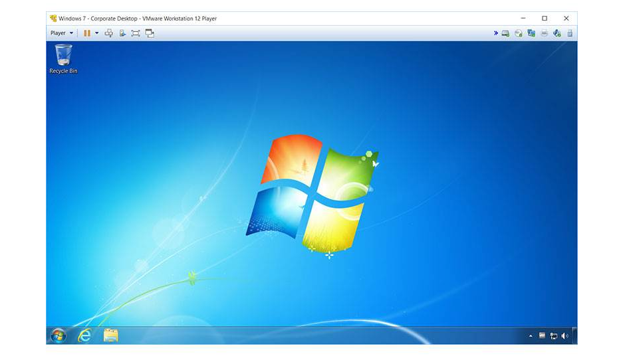
Task: Open the Windows 7 Start menu
Action: (x=59, y=335)
